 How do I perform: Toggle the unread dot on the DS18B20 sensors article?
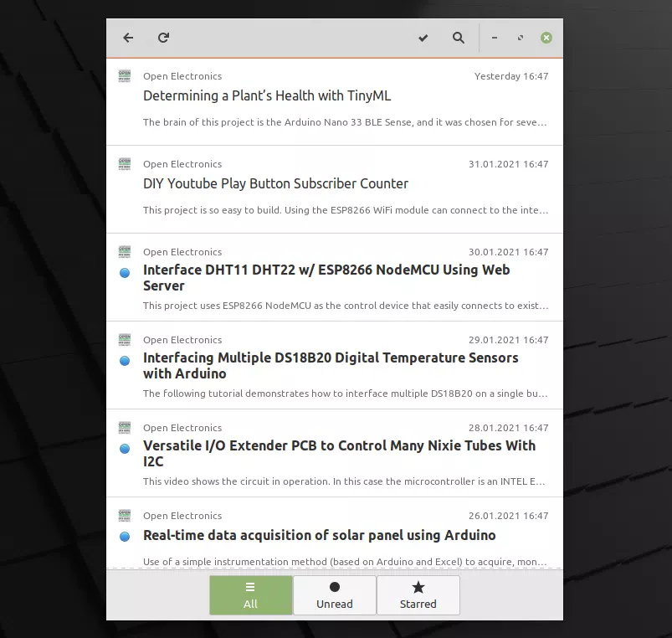126,360
